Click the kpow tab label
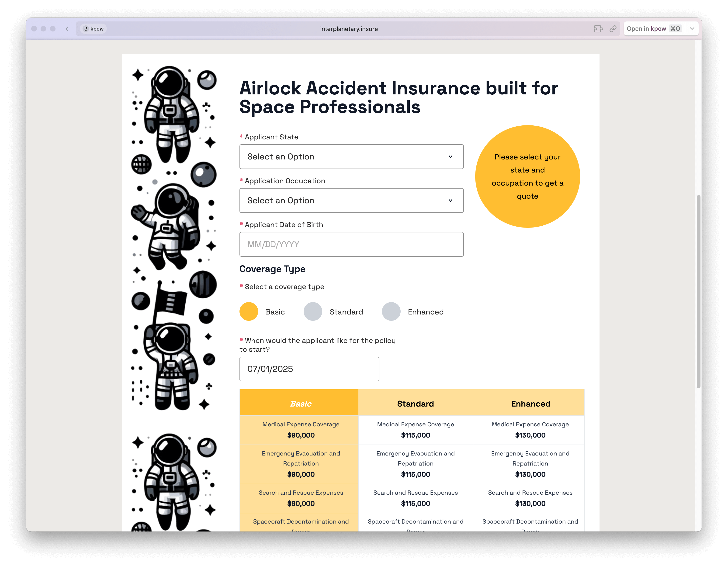Screen dimensions: 728x566 point(94,29)
